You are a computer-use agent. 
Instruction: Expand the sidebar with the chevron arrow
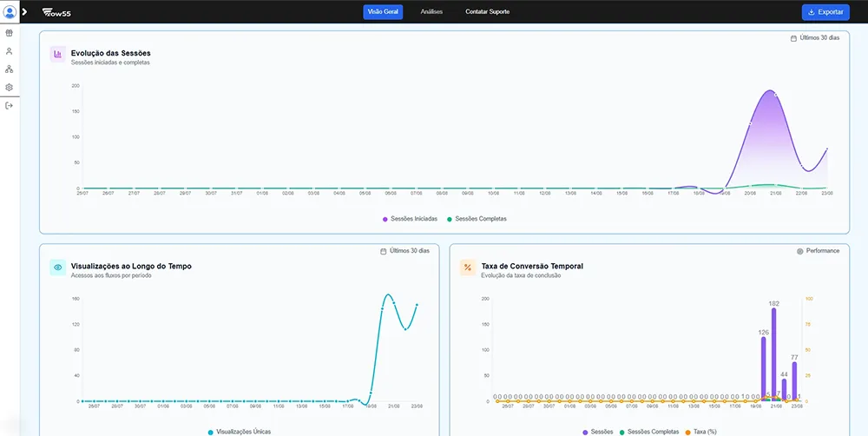pyautogui.click(x=24, y=11)
